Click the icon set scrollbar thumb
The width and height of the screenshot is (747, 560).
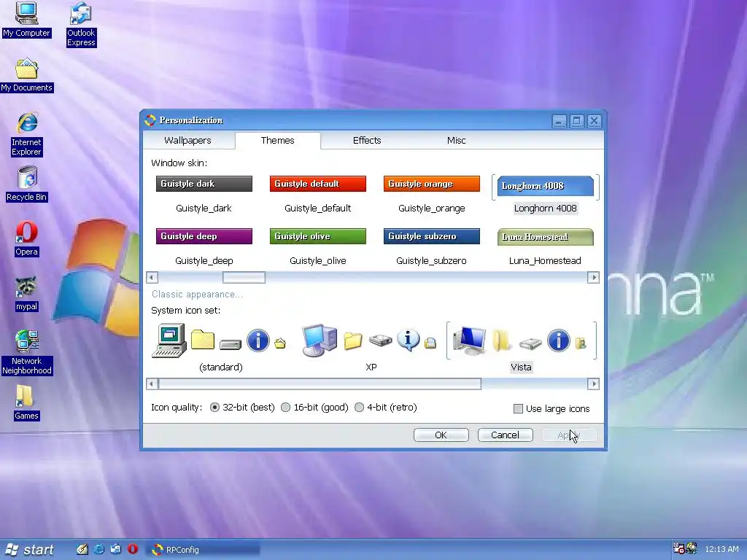point(320,384)
